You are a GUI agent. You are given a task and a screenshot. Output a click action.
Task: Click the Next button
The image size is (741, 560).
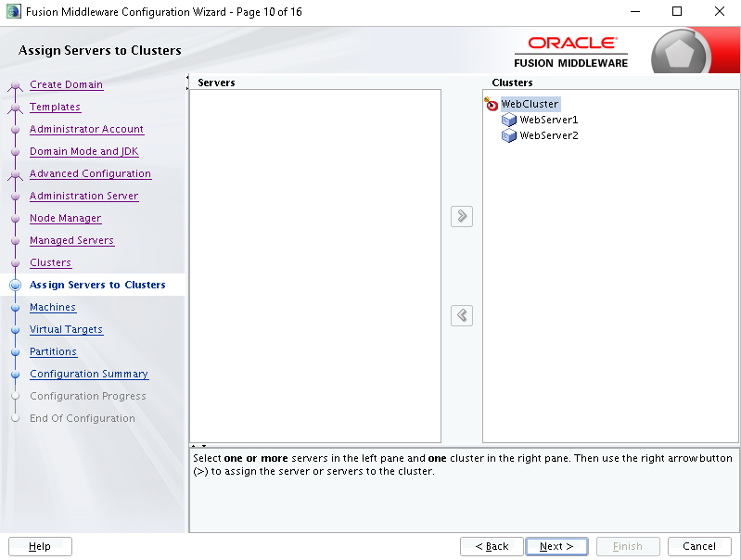click(556, 546)
